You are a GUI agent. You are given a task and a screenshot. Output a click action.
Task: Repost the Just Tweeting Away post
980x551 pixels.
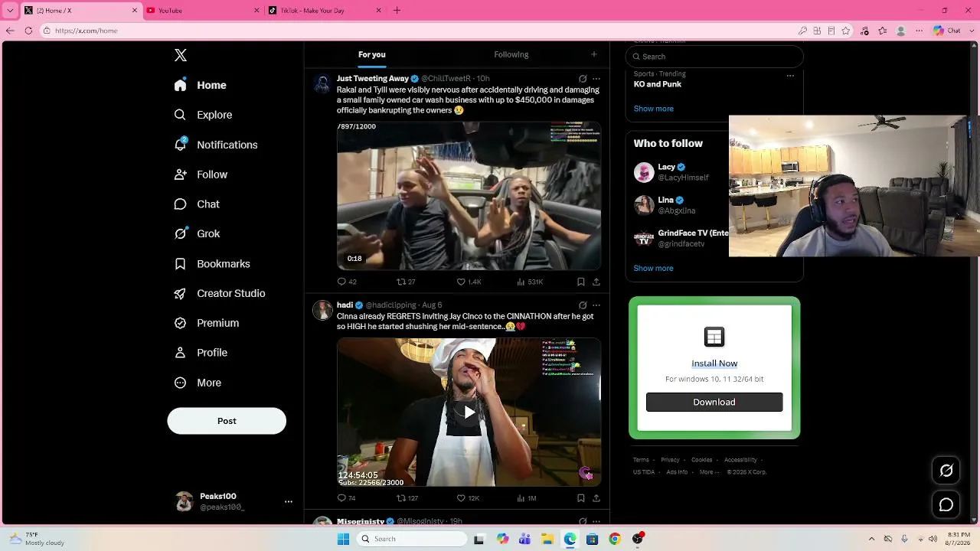click(406, 282)
